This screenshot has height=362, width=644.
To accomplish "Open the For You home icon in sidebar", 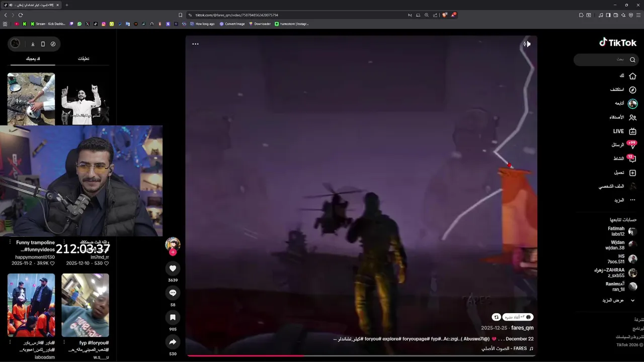I will click(x=632, y=76).
